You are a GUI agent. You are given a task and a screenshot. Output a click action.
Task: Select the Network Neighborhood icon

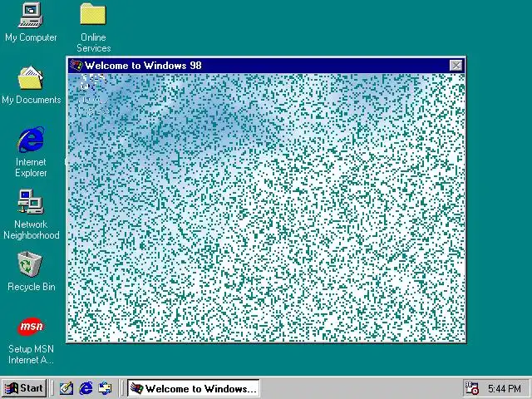pos(31,201)
